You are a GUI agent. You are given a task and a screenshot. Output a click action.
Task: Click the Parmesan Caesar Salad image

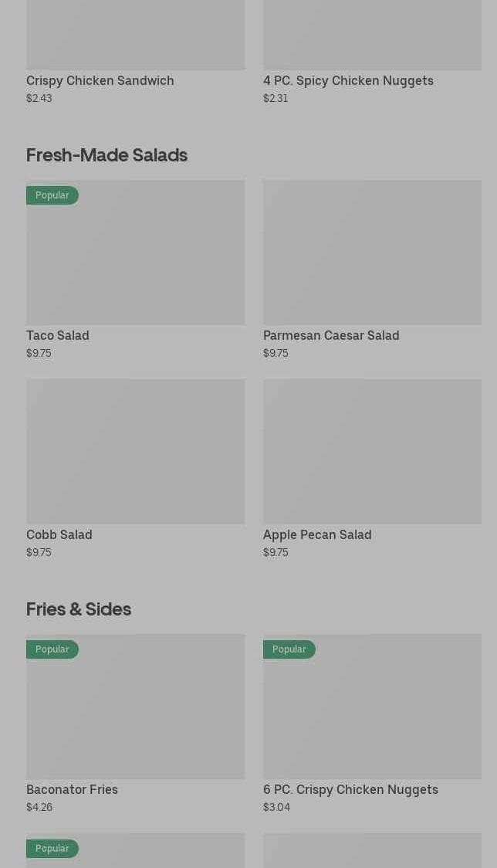pos(372,253)
